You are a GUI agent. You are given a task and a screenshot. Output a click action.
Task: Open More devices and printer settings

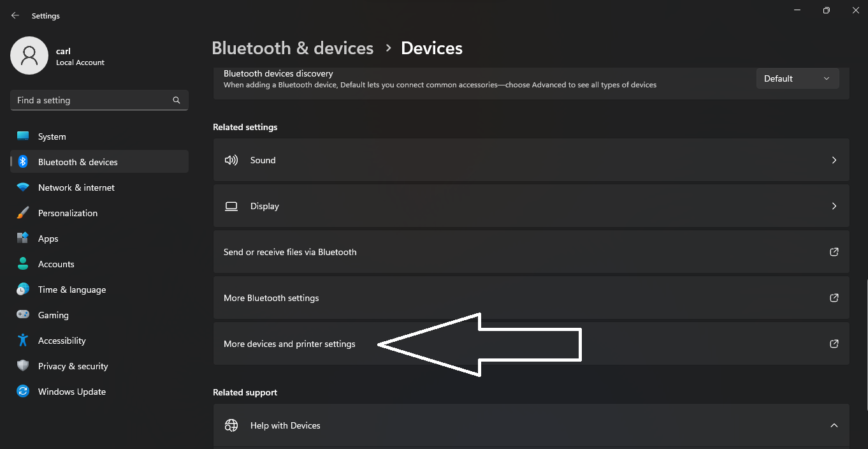(531, 344)
